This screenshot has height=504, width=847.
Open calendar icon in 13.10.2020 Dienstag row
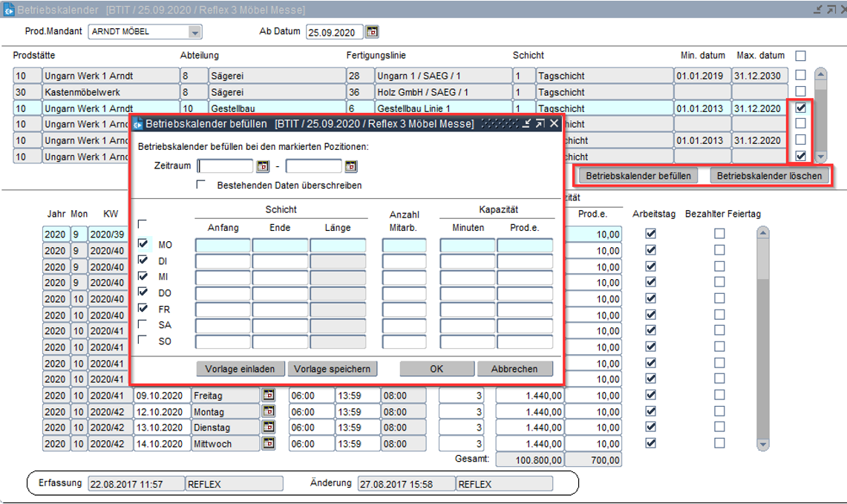tap(269, 428)
